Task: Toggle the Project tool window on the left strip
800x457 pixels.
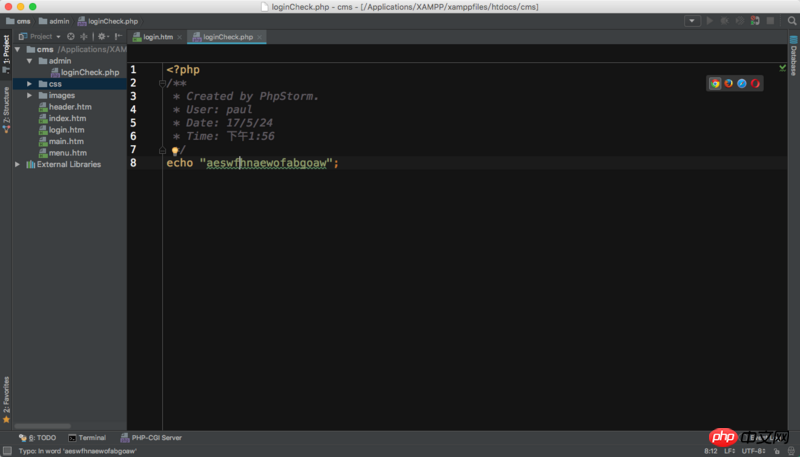Action: (5, 50)
